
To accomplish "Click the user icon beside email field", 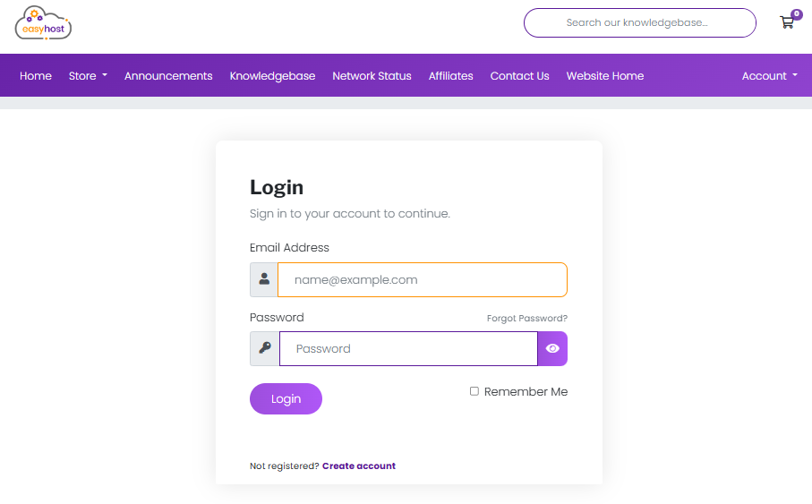I will tap(264, 279).
